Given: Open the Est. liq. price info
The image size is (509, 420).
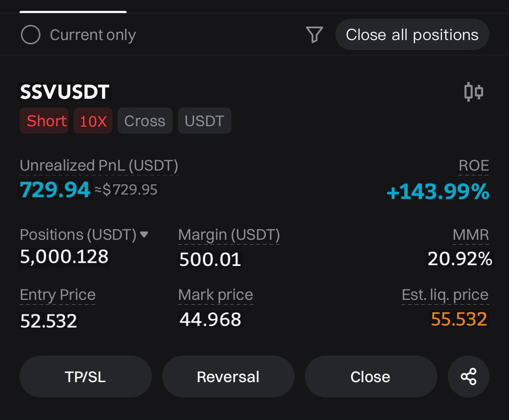Looking at the screenshot, I should (445, 295).
